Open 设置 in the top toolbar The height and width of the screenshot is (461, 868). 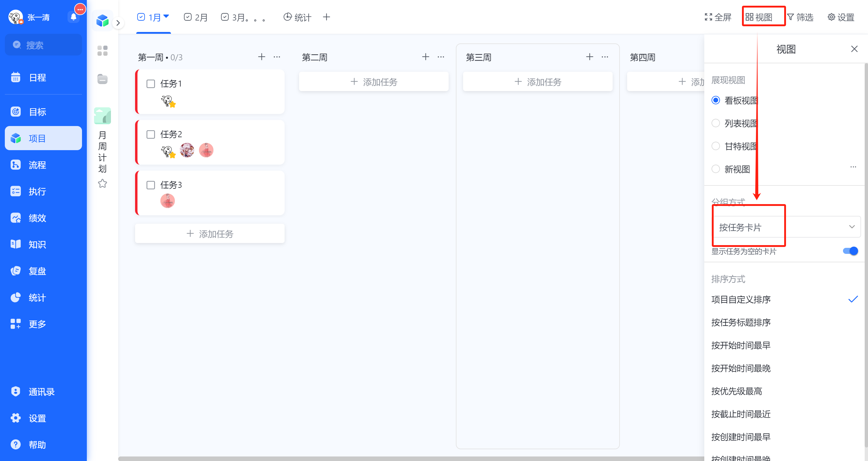(x=841, y=17)
